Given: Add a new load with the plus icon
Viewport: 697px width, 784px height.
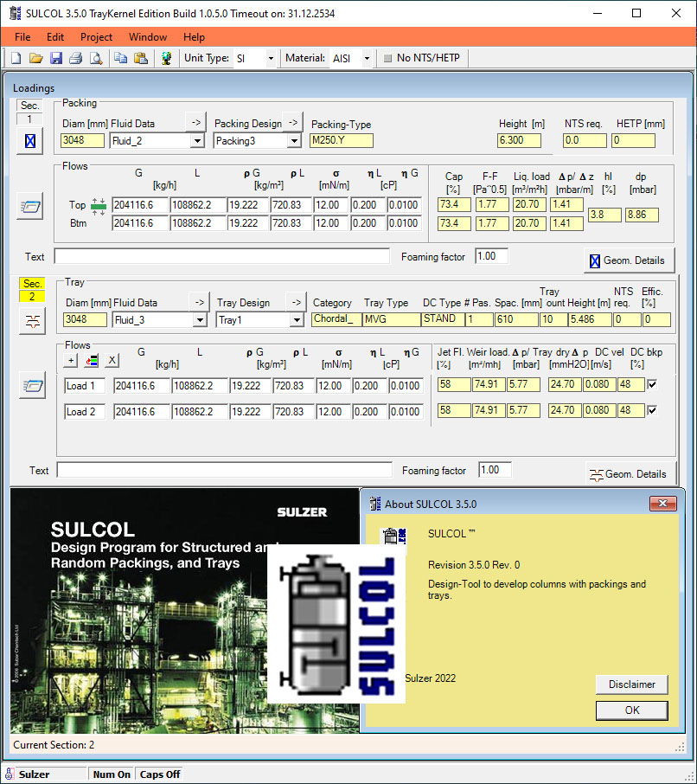Looking at the screenshot, I should point(70,361).
